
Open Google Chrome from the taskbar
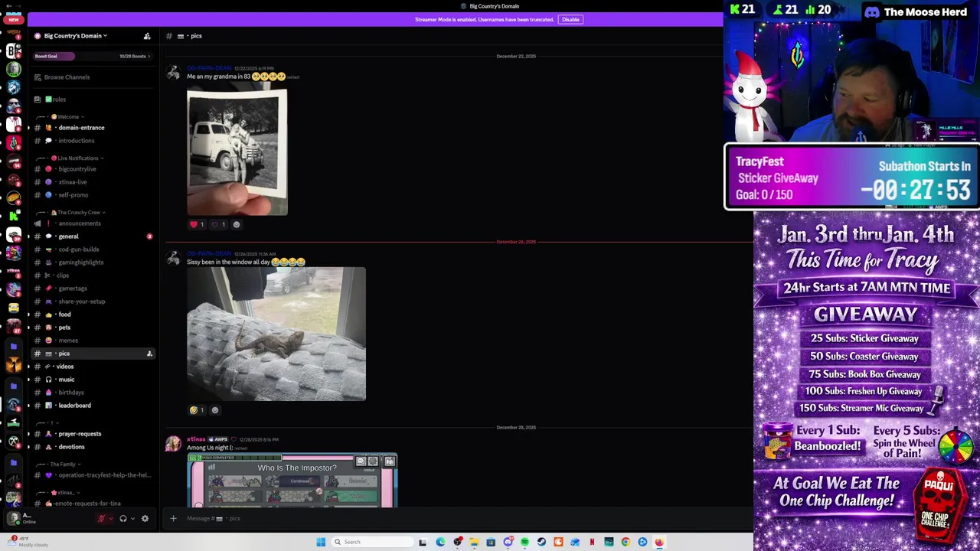tap(626, 542)
